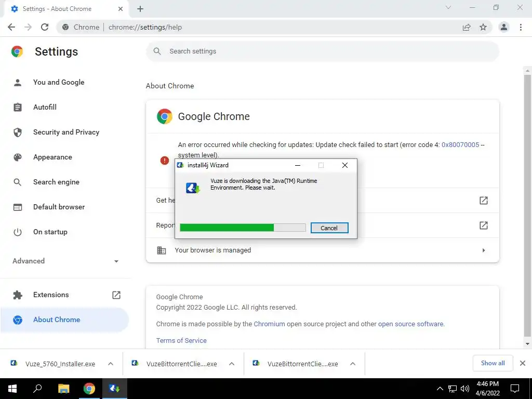
Task: Open the network tray icon
Action: (x=453, y=389)
